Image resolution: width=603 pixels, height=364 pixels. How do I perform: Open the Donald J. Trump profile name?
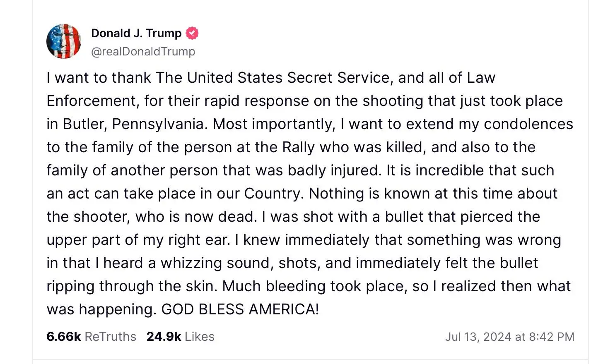(136, 33)
